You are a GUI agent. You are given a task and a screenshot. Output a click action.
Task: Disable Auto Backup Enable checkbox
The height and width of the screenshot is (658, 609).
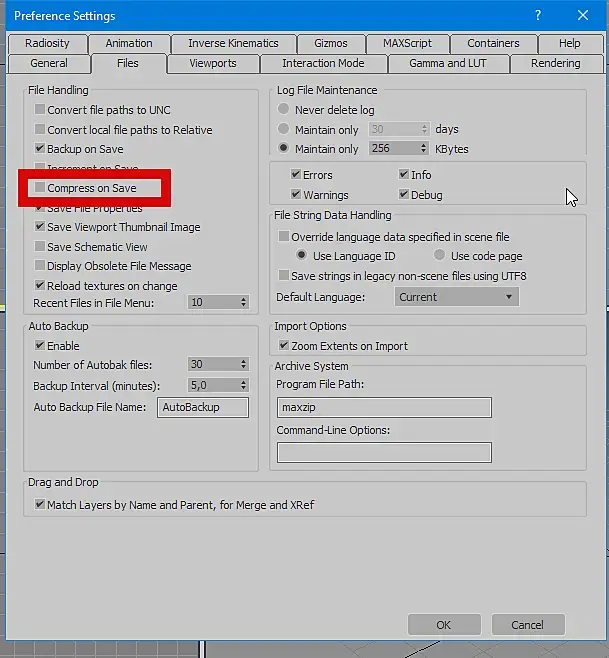click(x=39, y=345)
